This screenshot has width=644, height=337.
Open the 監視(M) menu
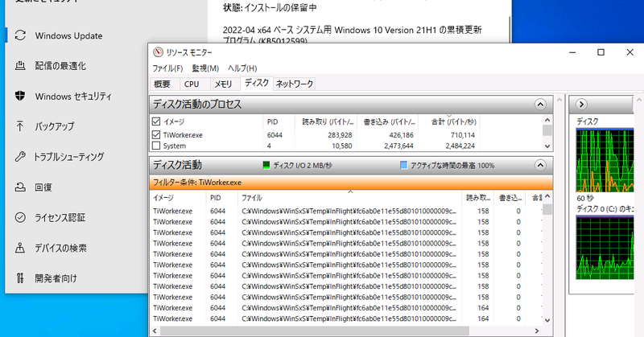[205, 68]
